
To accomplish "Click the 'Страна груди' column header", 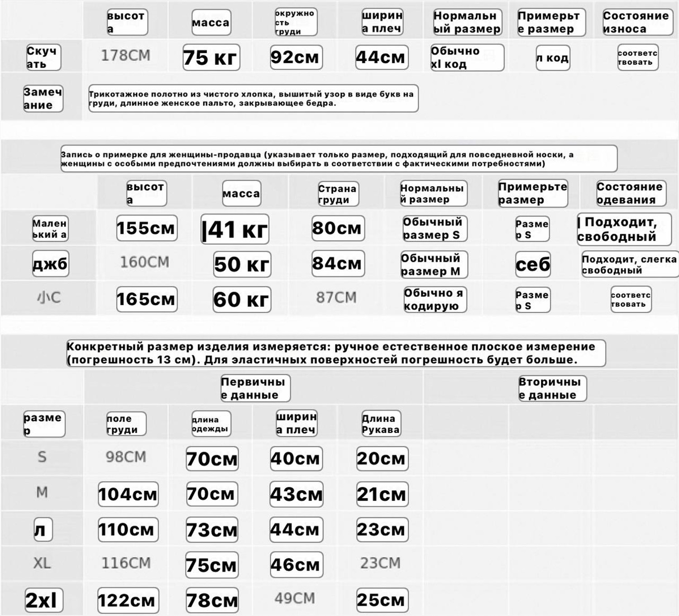I will [338, 194].
